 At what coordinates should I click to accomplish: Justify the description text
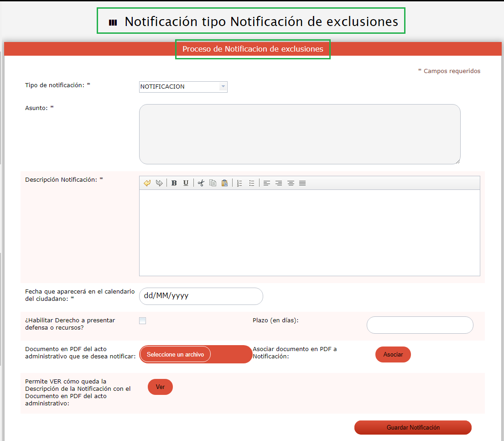(x=302, y=183)
